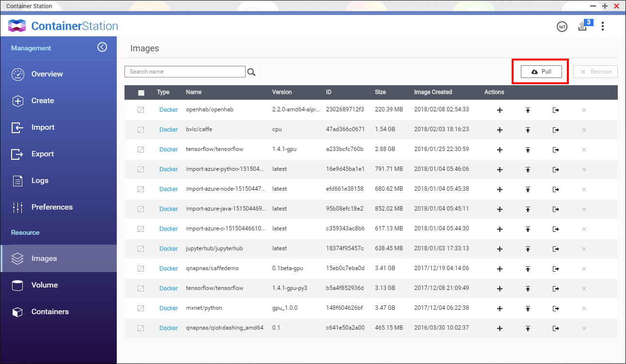Click the search magnifier icon
Screen dimensions: 626x364
(251, 72)
